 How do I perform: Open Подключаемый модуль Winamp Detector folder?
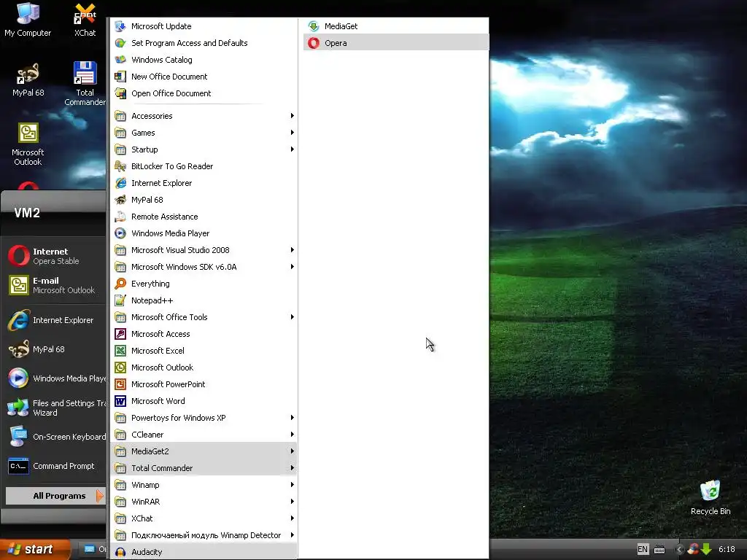pyautogui.click(x=204, y=535)
